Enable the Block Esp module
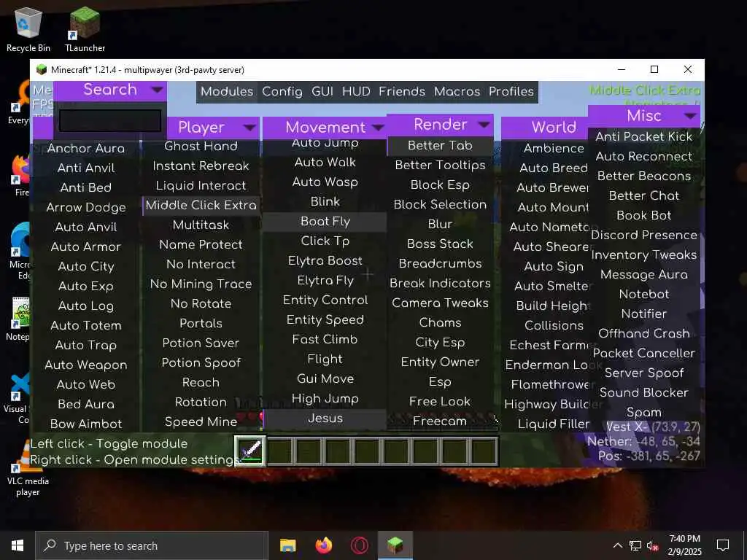 [x=440, y=184]
